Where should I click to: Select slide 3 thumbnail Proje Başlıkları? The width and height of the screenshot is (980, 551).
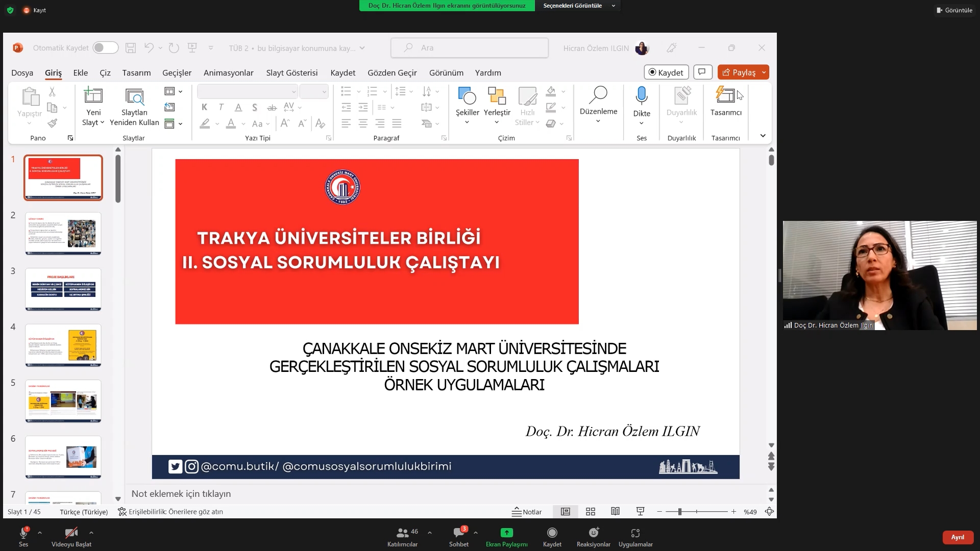click(x=63, y=289)
